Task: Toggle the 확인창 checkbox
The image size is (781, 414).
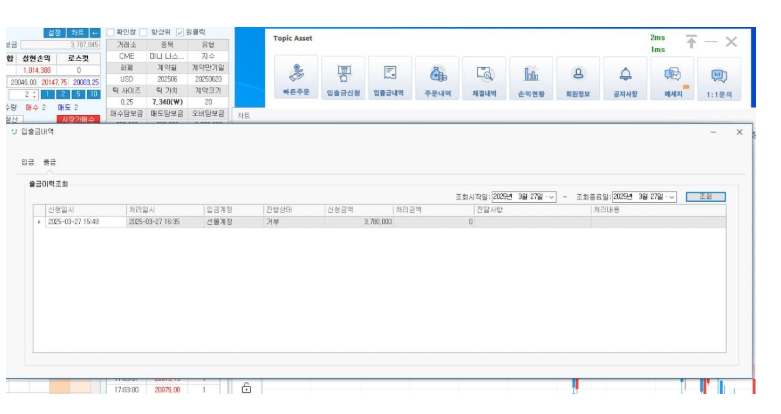Action: pos(111,32)
